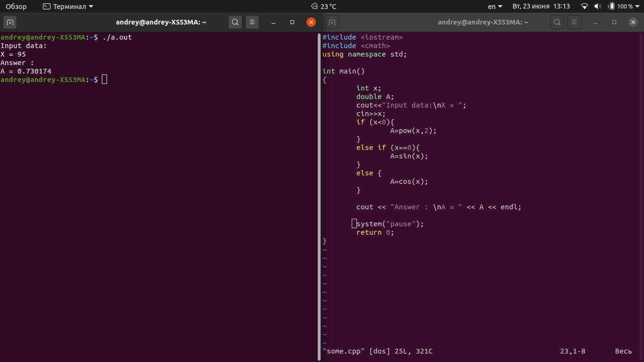The height and width of the screenshot is (362, 644).
Task: Open the Обзор activities overview
Action: tap(16, 7)
